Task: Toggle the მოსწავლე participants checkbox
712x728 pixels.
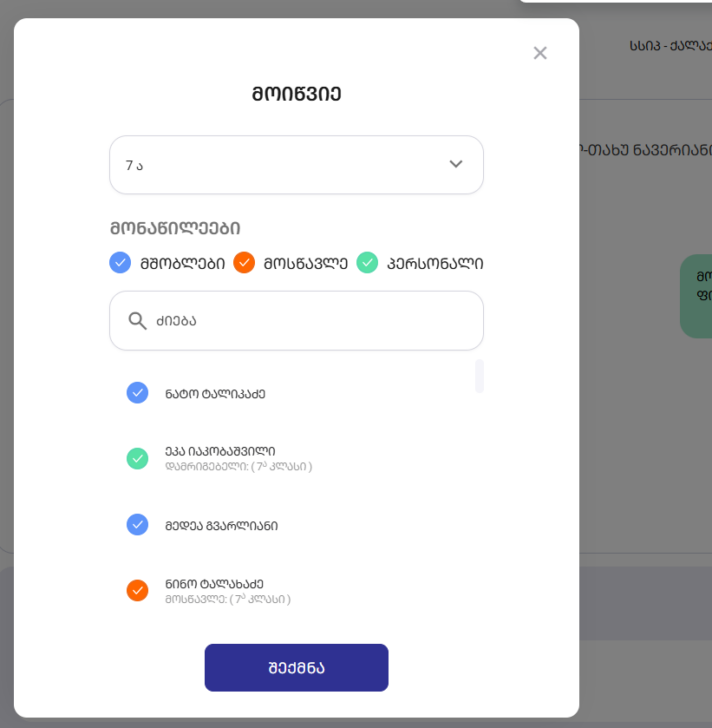Action: [244, 263]
